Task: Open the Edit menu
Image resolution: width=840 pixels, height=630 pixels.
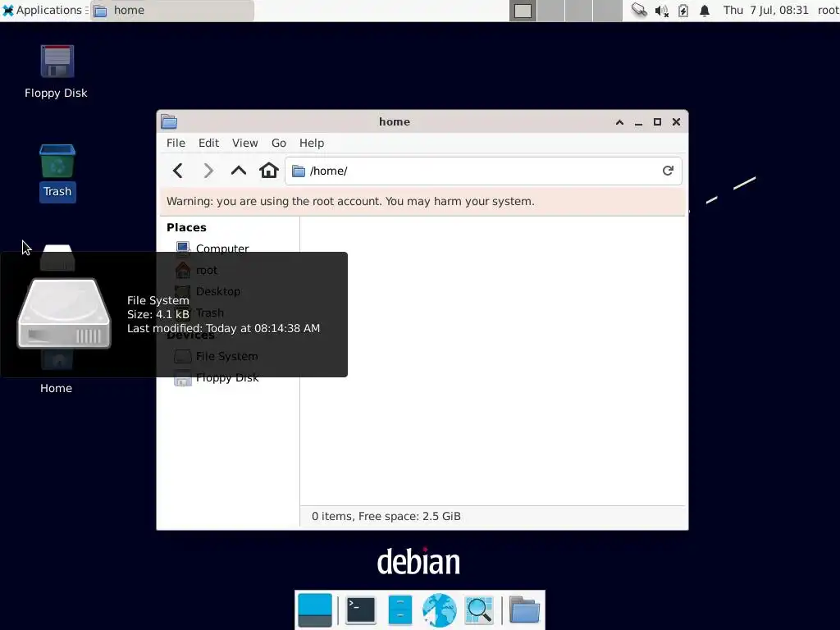Action: tap(208, 143)
